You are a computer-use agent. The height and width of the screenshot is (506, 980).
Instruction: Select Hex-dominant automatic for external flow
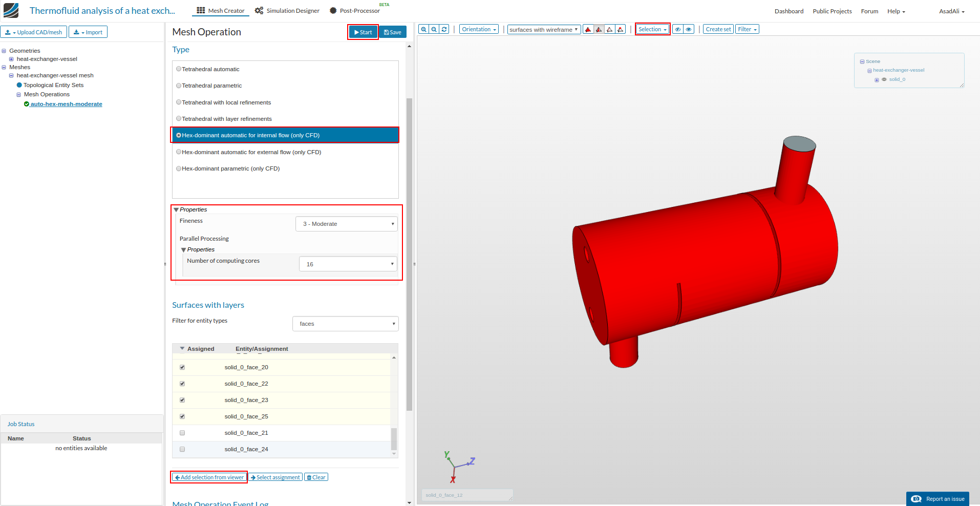click(179, 152)
